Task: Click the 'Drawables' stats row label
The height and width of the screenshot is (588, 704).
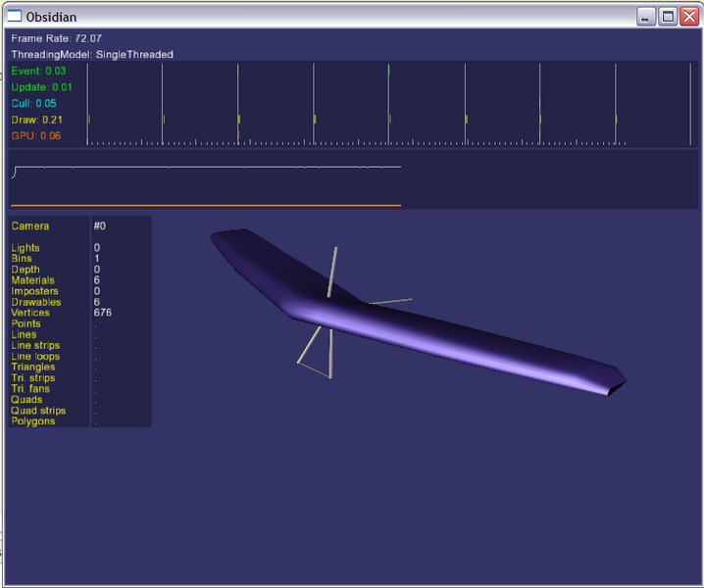Action: click(36, 302)
